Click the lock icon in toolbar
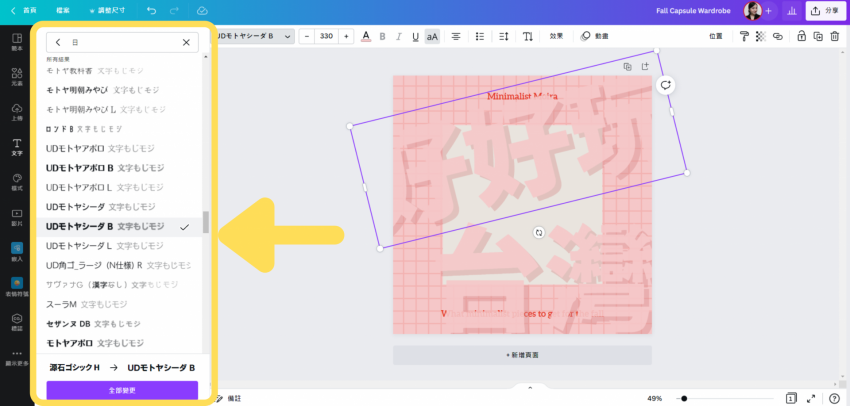 pos(801,36)
